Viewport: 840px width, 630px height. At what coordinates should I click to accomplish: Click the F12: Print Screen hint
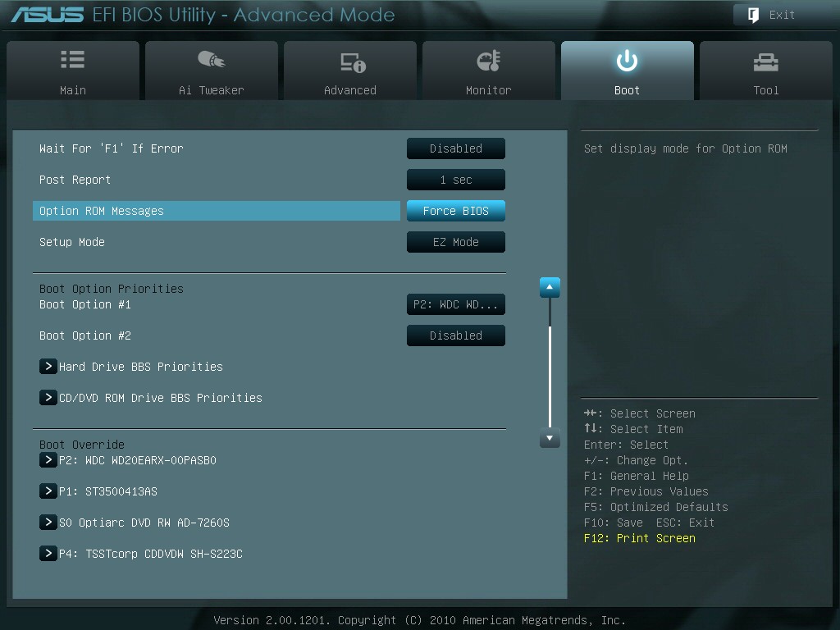tap(640, 538)
